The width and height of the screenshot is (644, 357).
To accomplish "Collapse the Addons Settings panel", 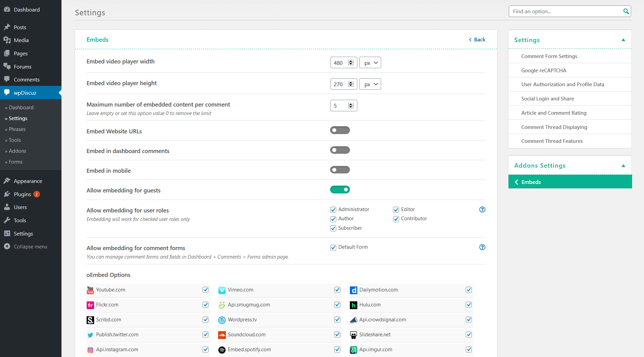I will point(623,166).
